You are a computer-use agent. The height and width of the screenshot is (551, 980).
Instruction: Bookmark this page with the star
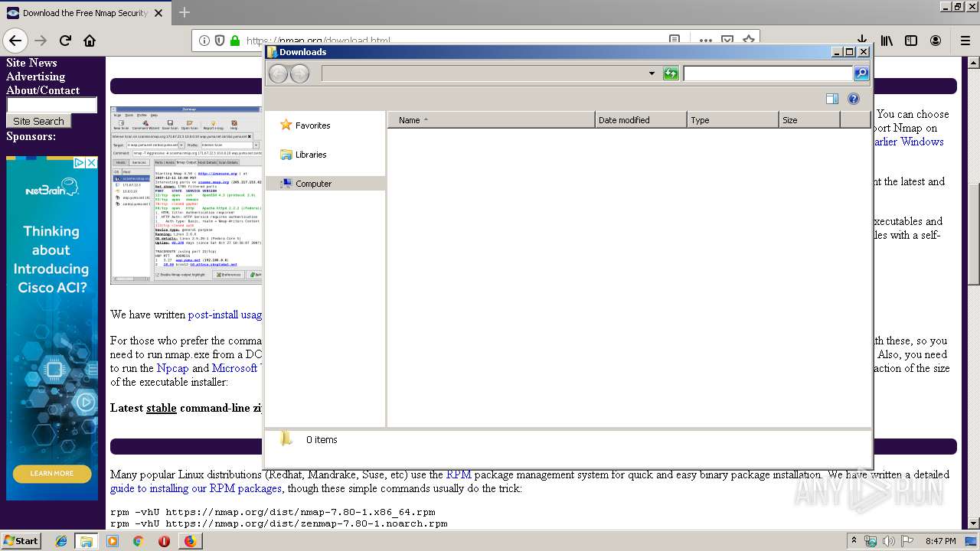pyautogui.click(x=749, y=40)
